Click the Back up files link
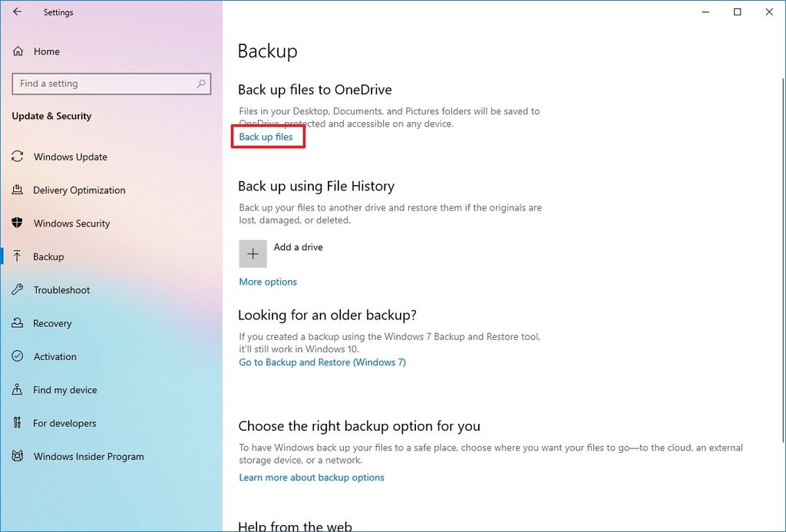The image size is (786, 532). (266, 136)
